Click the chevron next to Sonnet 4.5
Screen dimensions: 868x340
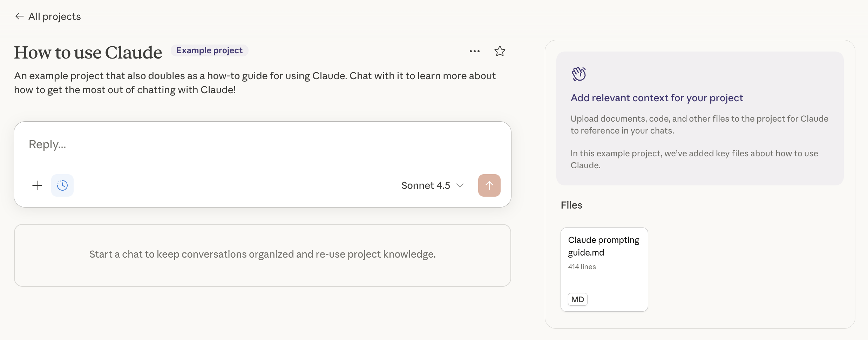pos(460,185)
